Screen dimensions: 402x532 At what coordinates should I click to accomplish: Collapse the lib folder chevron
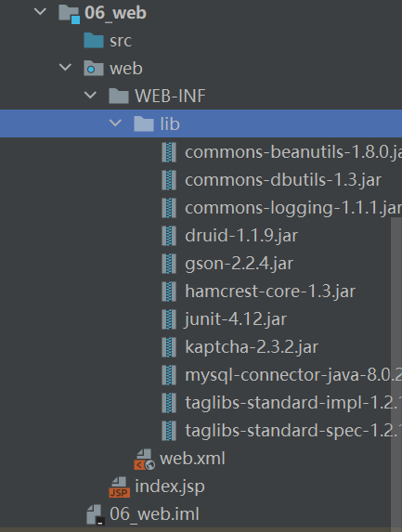point(115,123)
